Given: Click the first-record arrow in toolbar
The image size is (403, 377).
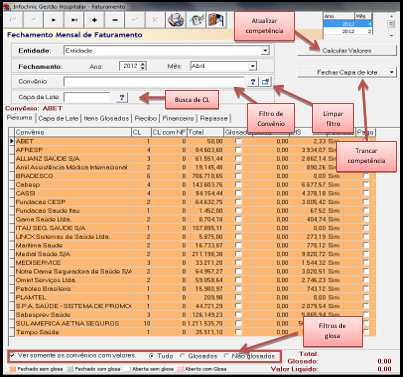Looking at the screenshot, I should pyautogui.click(x=13, y=20).
